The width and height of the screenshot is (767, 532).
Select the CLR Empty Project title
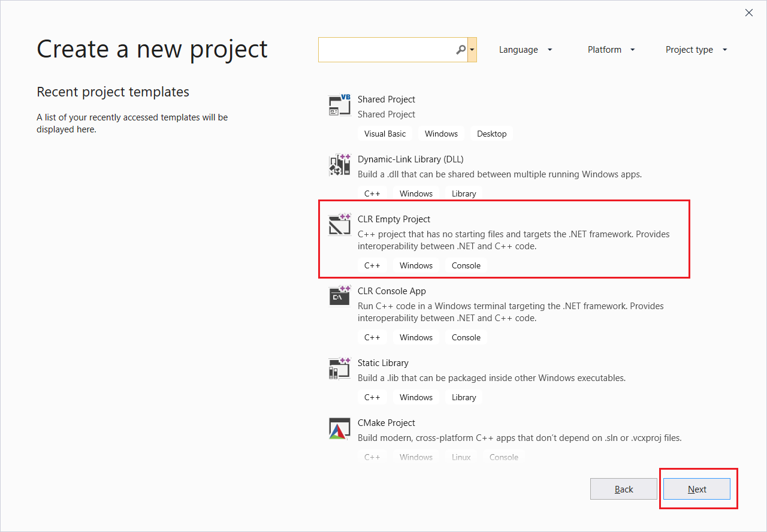394,219
